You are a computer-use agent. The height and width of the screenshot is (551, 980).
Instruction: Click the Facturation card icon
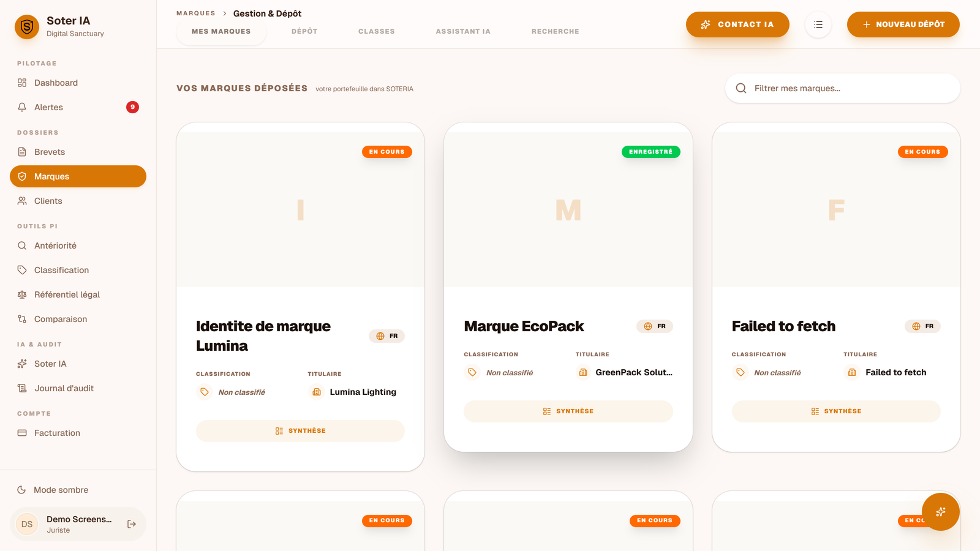click(22, 433)
